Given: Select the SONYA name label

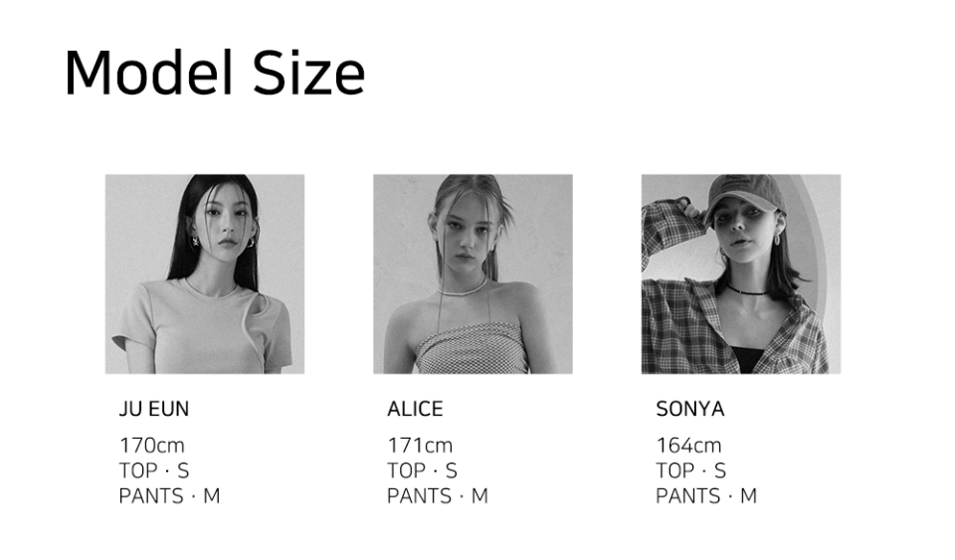Looking at the screenshot, I should pos(689,409).
